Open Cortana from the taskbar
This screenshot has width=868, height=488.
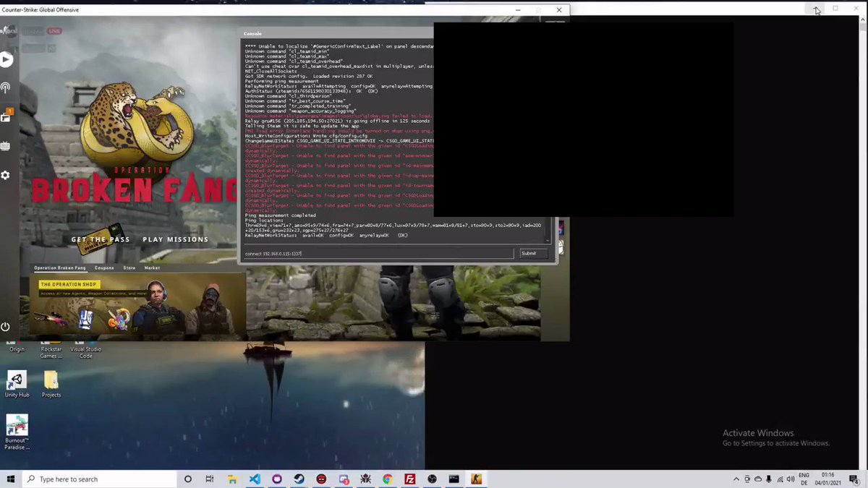tap(188, 479)
